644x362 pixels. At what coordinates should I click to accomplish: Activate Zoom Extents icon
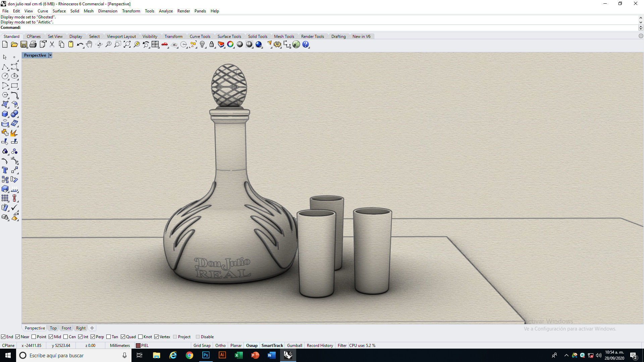127,44
